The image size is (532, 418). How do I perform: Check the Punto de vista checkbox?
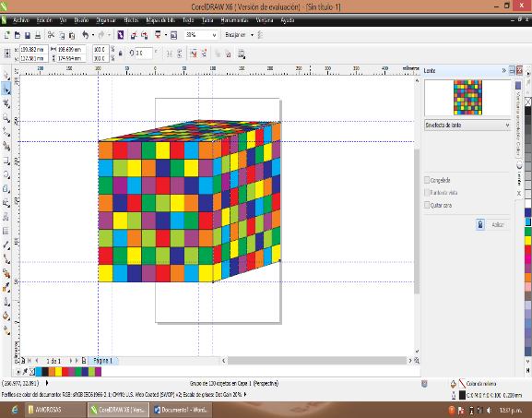tap(427, 193)
